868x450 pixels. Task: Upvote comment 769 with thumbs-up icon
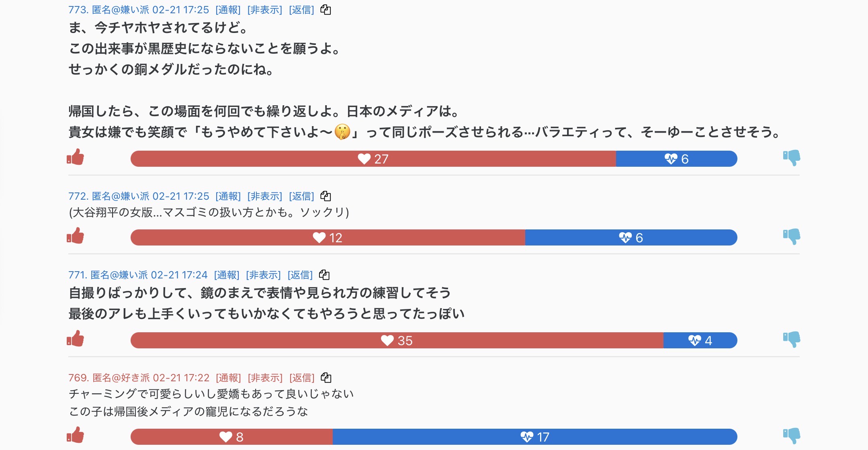coord(76,435)
